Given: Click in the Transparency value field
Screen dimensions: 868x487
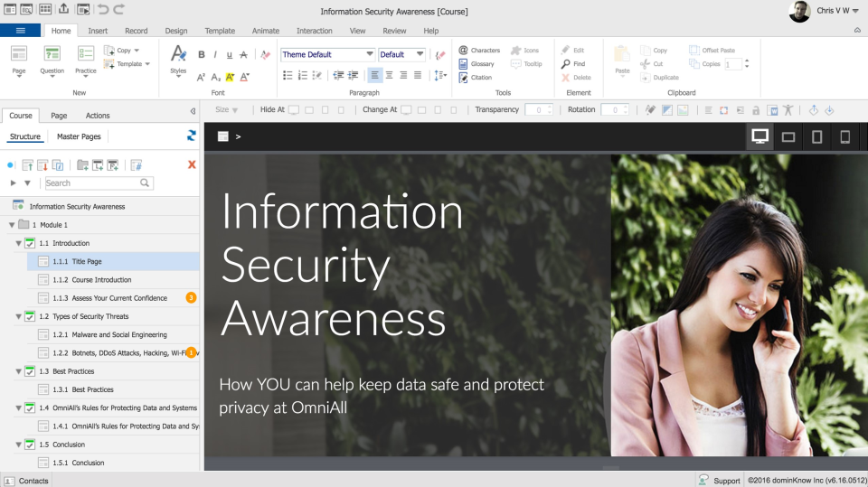Looking at the screenshot, I should click(x=538, y=109).
